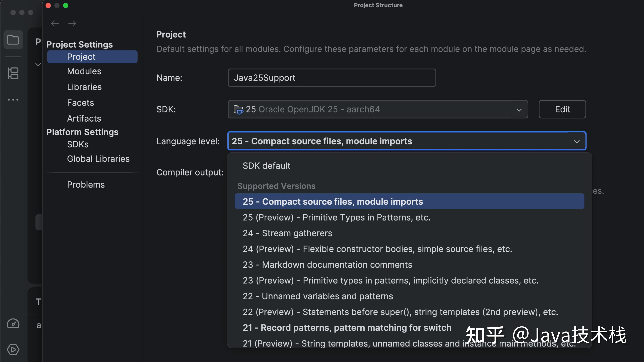Select 24 - Stream gatherers
The image size is (644, 362).
pyautogui.click(x=409, y=233)
